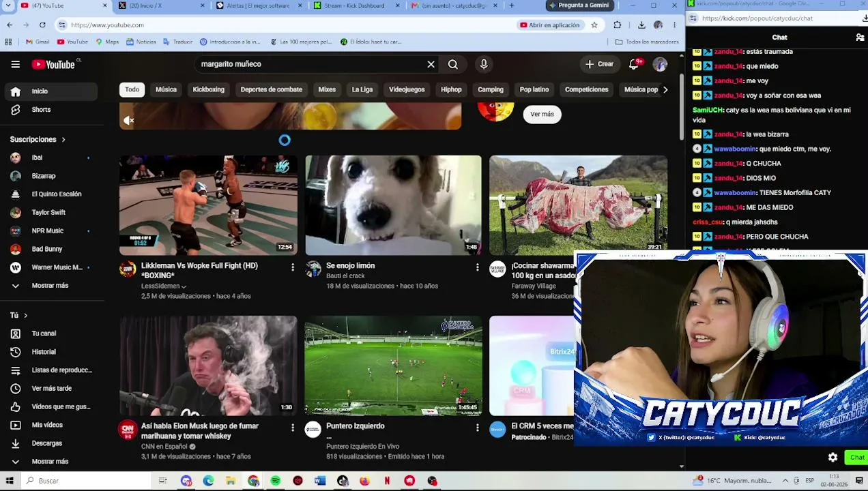Open the Gmail bookmark
The image size is (868, 491).
pyautogui.click(x=38, y=42)
